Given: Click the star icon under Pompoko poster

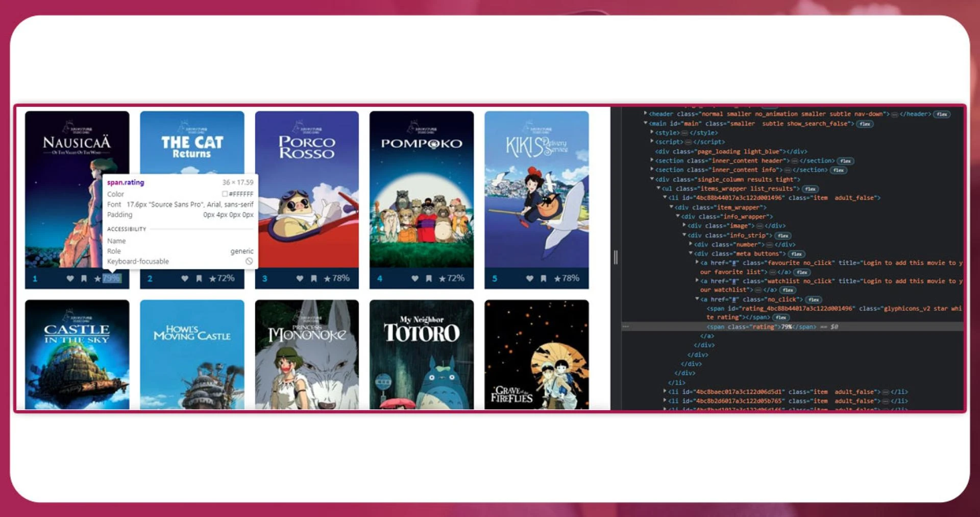Looking at the screenshot, I should 442,278.
